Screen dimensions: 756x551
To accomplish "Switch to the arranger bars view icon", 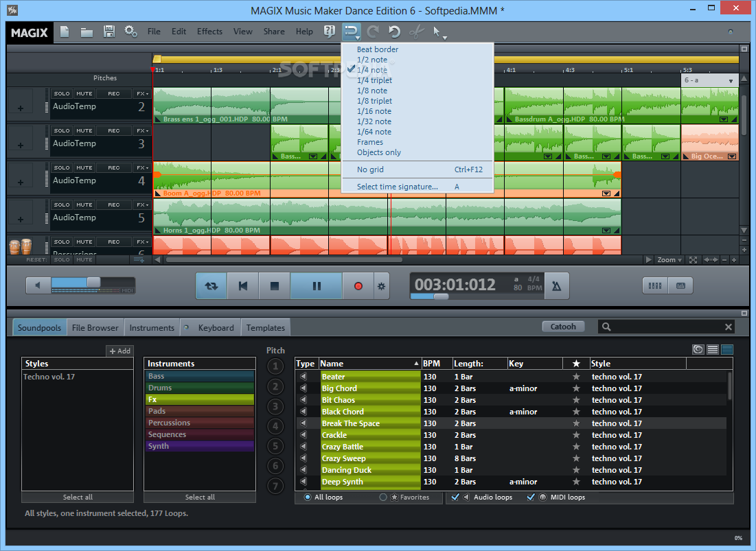I will pos(655,285).
